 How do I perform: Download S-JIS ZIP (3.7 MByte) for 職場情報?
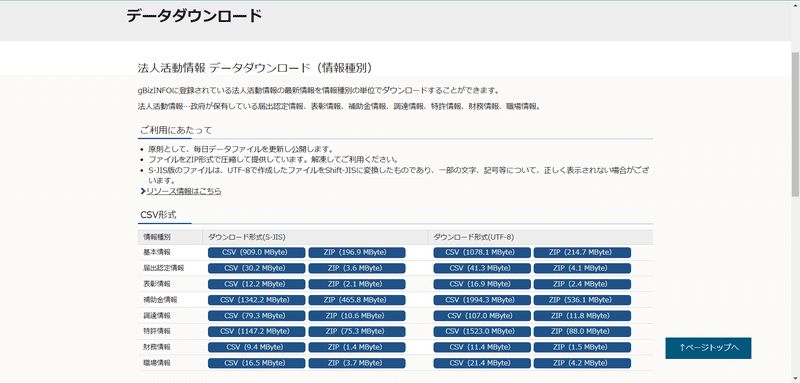357,363
